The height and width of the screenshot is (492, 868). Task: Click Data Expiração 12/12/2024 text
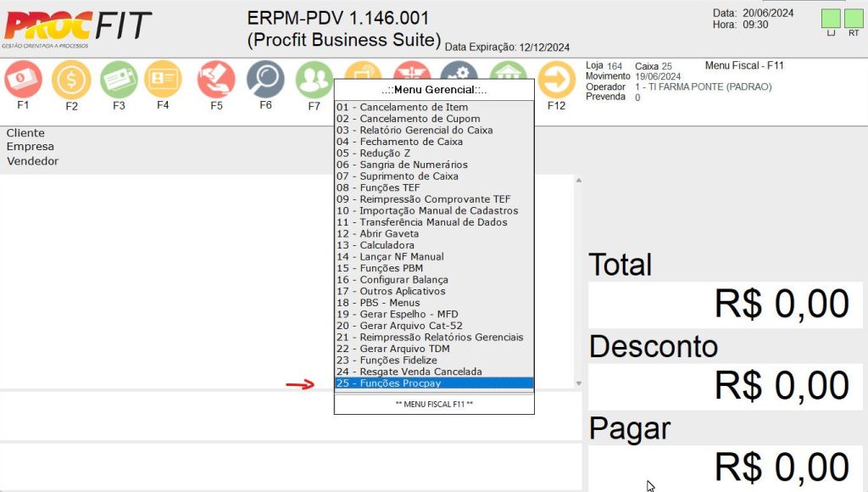(x=507, y=48)
